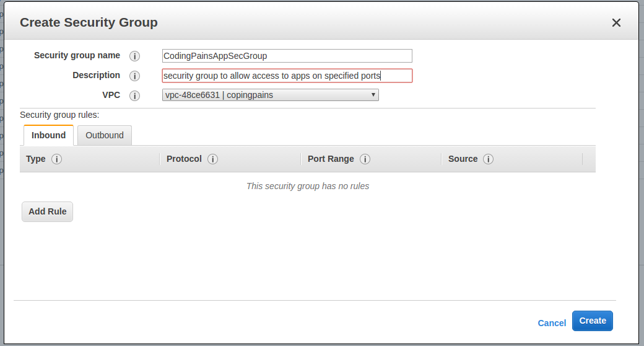Click the info icon next to Source
644x346 pixels.
pos(489,159)
